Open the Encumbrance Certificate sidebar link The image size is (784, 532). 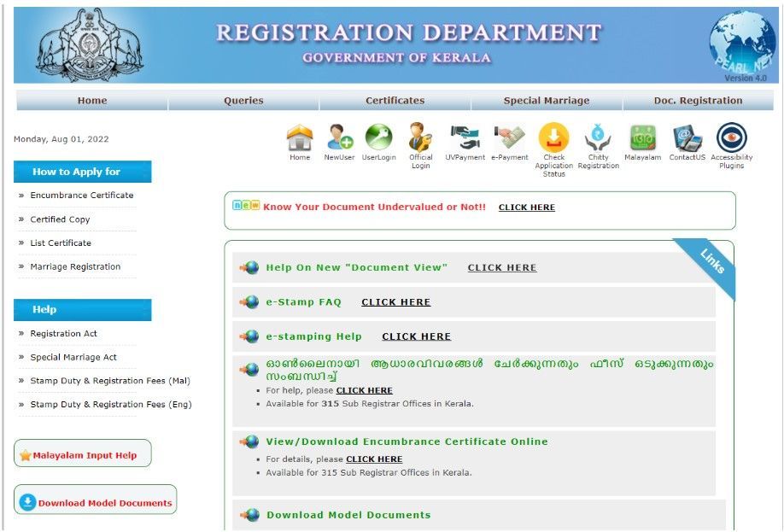tap(80, 195)
